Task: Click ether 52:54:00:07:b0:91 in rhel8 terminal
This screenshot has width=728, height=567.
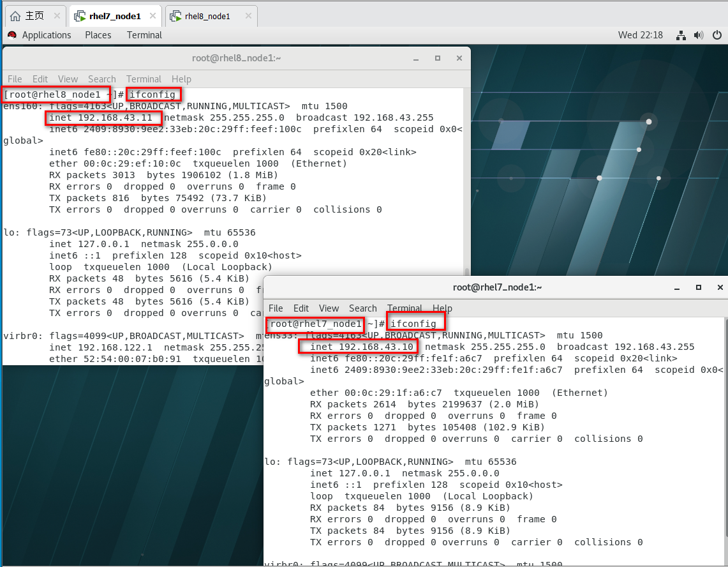Action: [115, 359]
